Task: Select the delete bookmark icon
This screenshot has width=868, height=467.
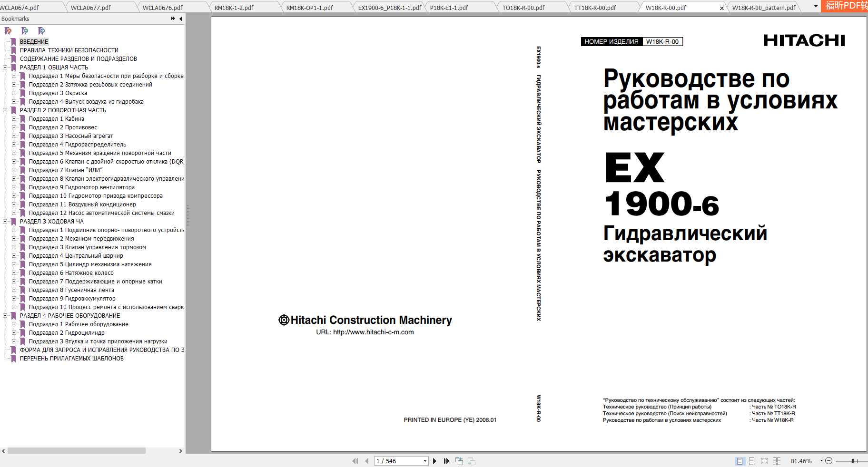Action: [x=8, y=31]
